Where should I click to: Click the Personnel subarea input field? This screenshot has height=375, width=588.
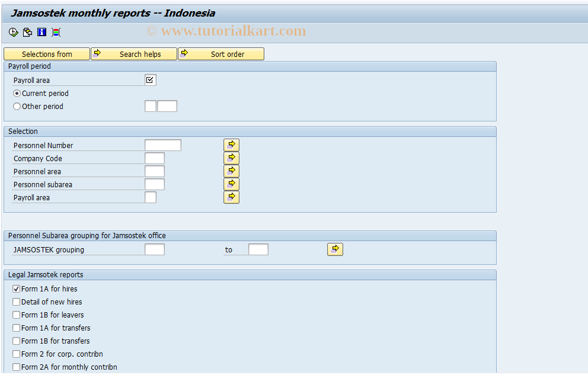coord(155,184)
